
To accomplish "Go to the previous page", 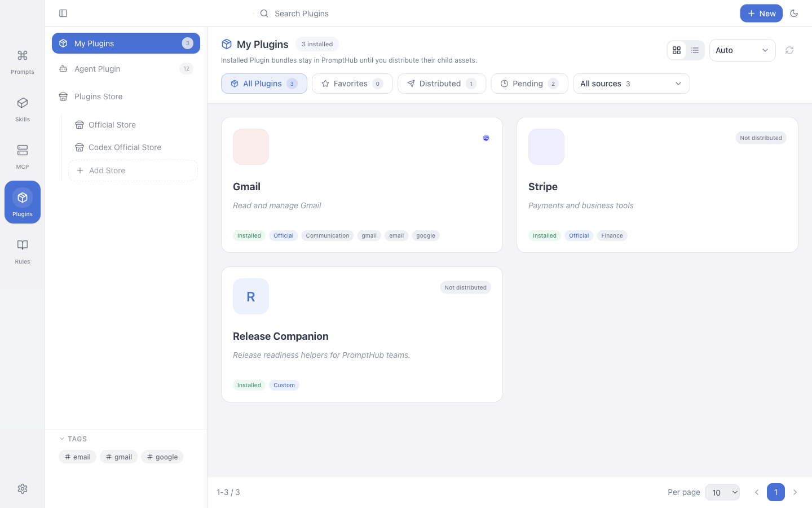I will point(757,492).
